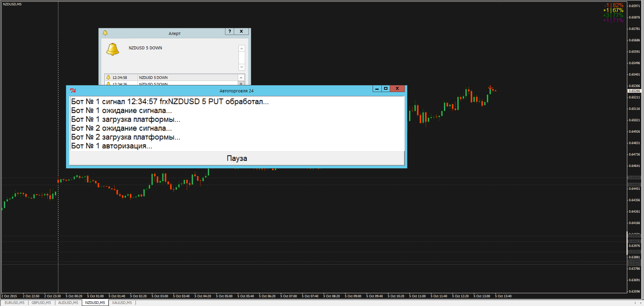
Task: Select the 12:34:58 alert history row
Action: (x=171, y=78)
